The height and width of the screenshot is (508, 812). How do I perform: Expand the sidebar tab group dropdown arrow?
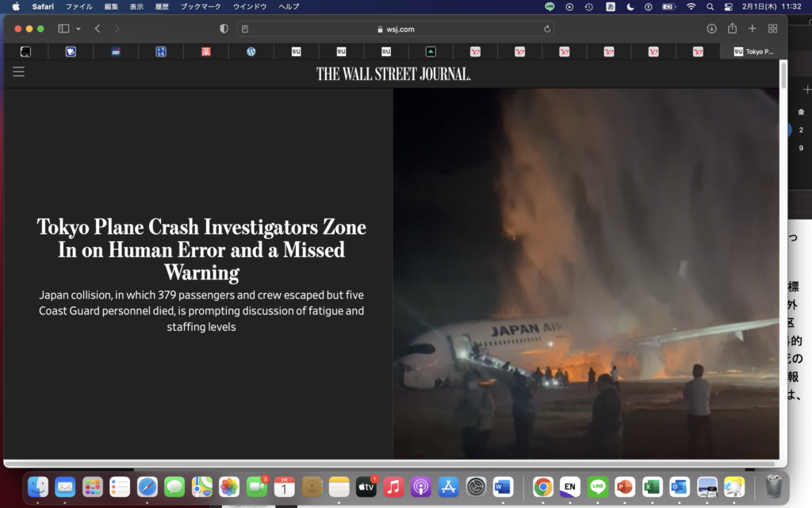(x=78, y=29)
